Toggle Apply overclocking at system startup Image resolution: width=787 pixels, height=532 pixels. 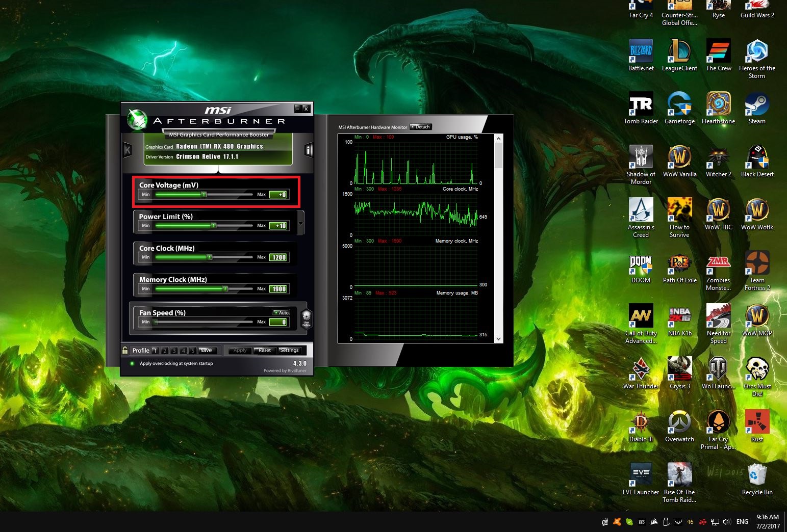pos(132,363)
